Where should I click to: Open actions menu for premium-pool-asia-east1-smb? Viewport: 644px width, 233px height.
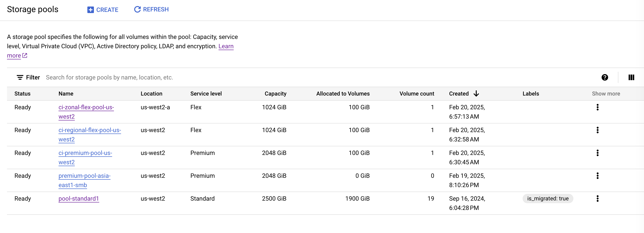pos(597,176)
